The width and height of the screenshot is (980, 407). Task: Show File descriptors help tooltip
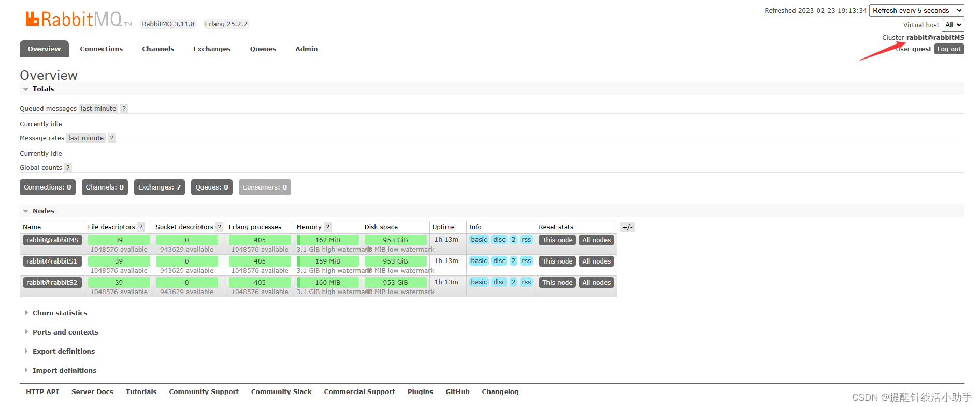point(141,227)
